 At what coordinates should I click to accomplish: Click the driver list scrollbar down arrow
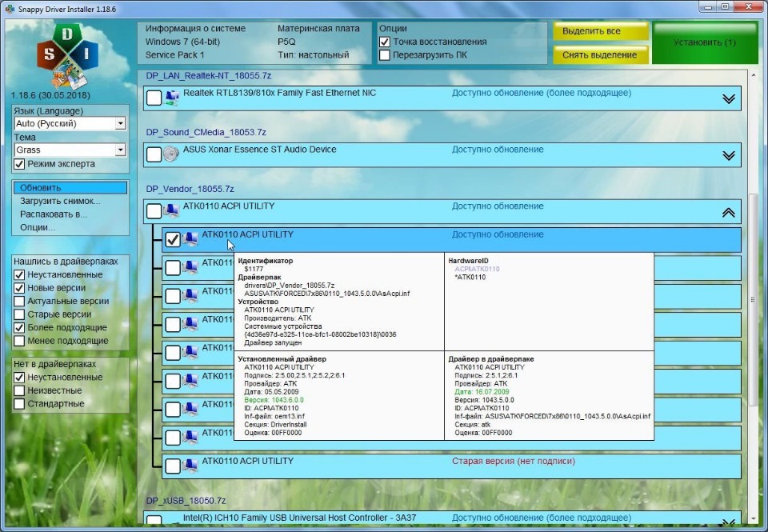click(x=754, y=518)
